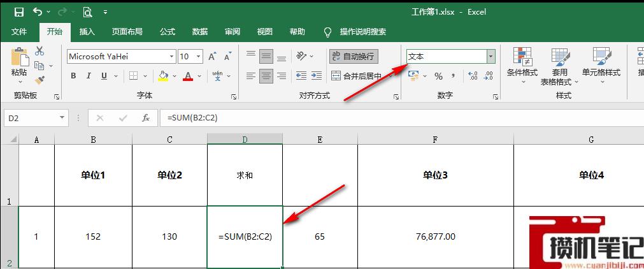Select the Format Painter brush icon
Viewport: 644px width, 269px height.
pos(39,80)
